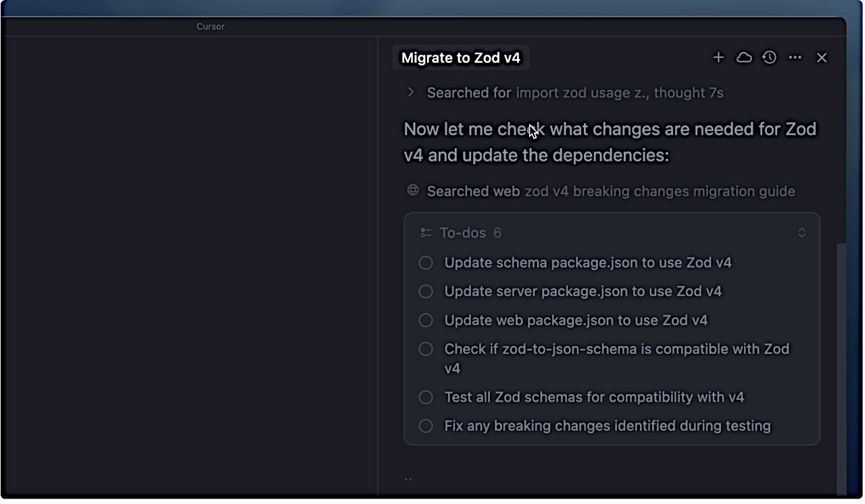Mark Update server package.json to-do done
This screenshot has width=865, height=504.
tap(426, 292)
